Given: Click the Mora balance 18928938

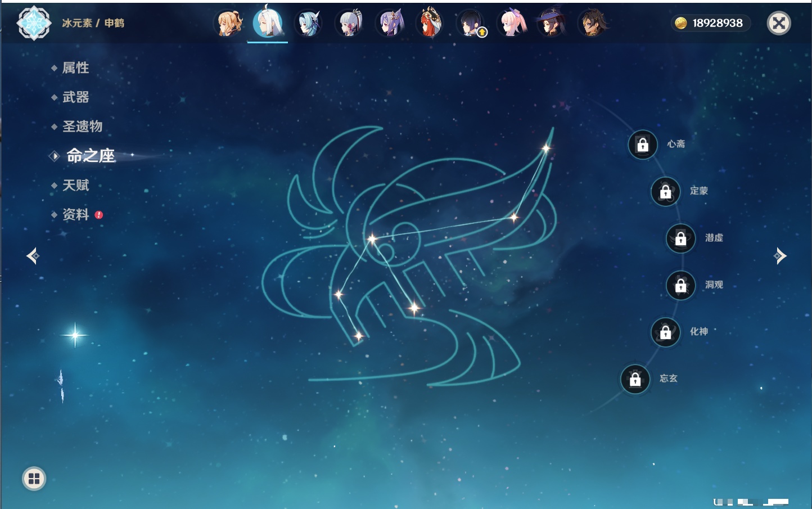Looking at the screenshot, I should click(718, 23).
